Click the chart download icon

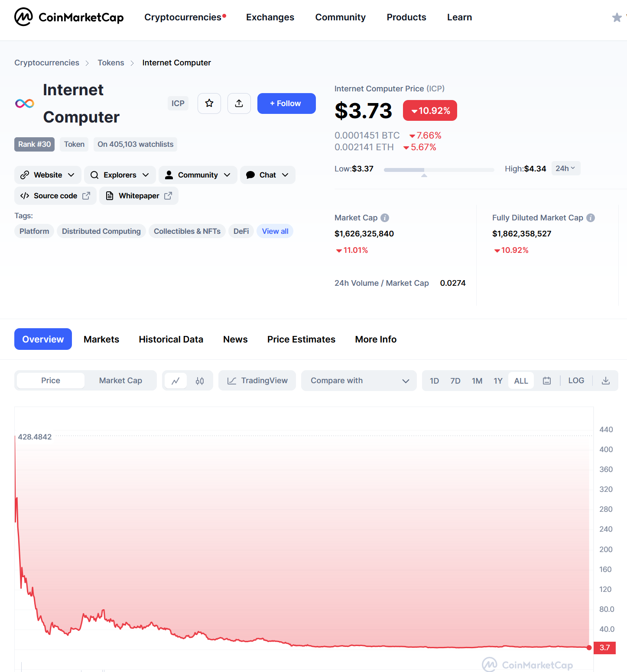(x=606, y=381)
